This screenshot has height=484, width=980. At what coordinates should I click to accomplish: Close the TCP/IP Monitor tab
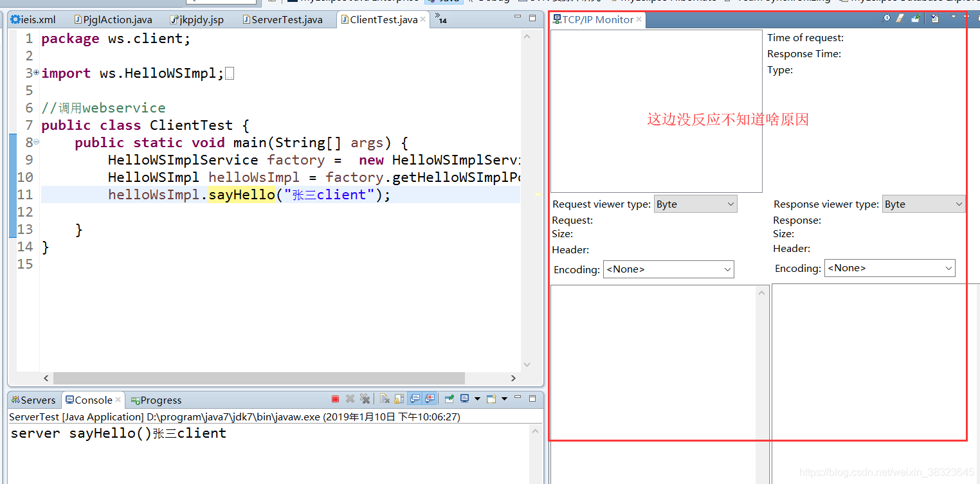point(639,19)
